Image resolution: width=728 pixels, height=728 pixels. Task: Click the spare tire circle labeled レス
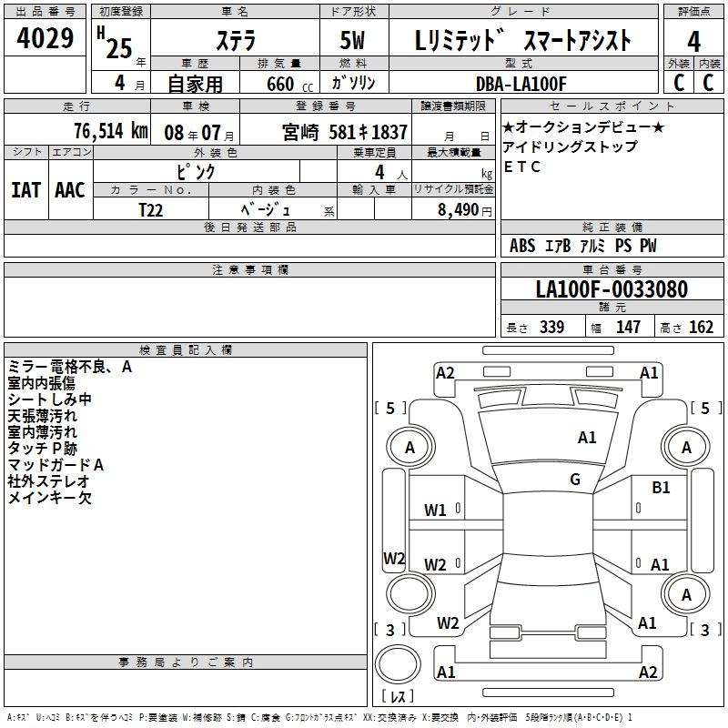(x=398, y=663)
